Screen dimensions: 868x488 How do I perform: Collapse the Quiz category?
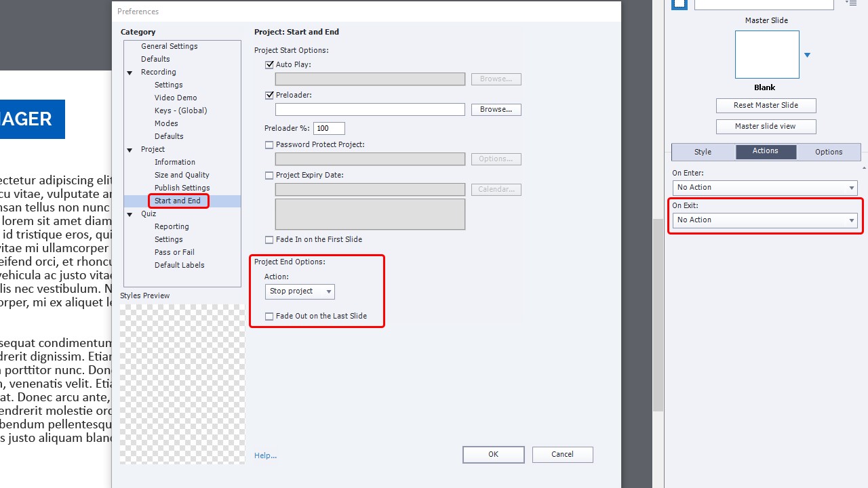point(130,214)
